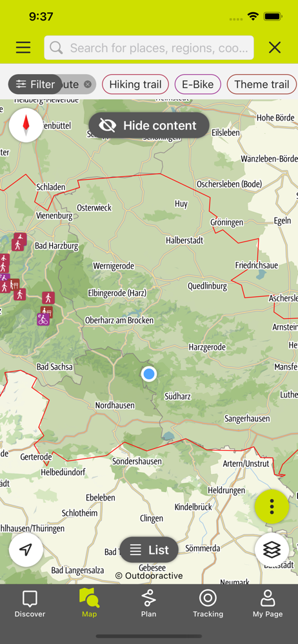Open the yellow three-dot more options

coord(272,507)
